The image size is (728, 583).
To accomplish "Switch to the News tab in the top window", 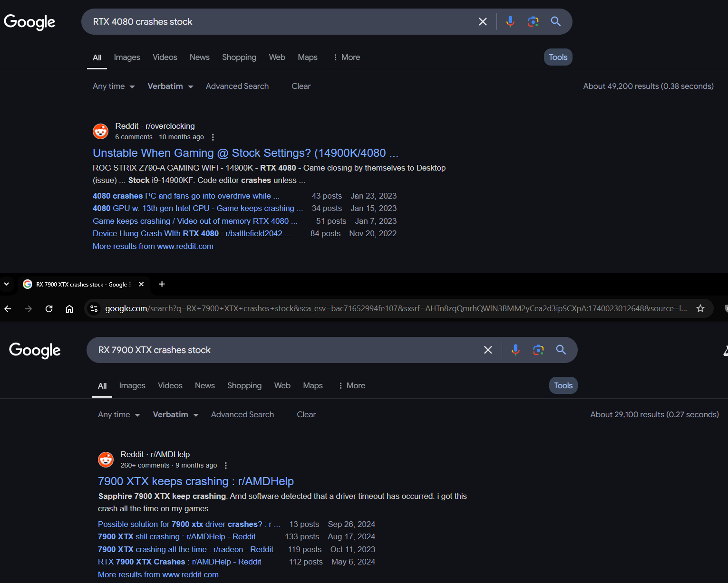I will (200, 57).
